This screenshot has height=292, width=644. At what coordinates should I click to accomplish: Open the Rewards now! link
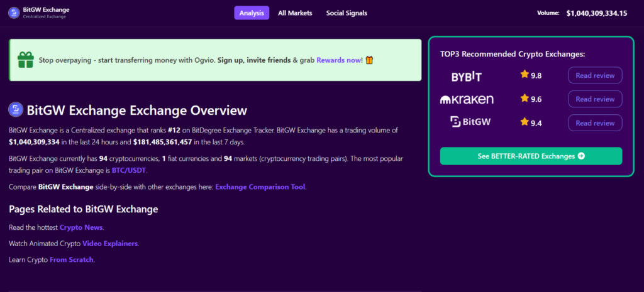click(x=339, y=60)
